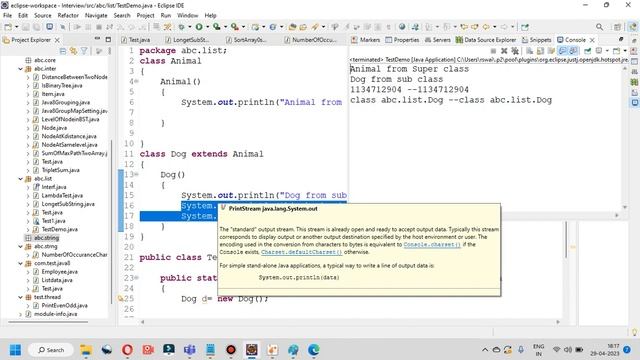The image size is (640, 360).
Task: Open the LongetSubSt editor tab
Action: coord(187,40)
